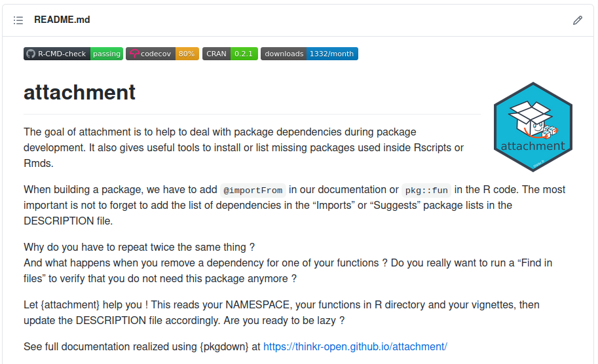The image size is (598, 364).
Task: Select the pkg::fun inline code snippet
Action: click(426, 191)
